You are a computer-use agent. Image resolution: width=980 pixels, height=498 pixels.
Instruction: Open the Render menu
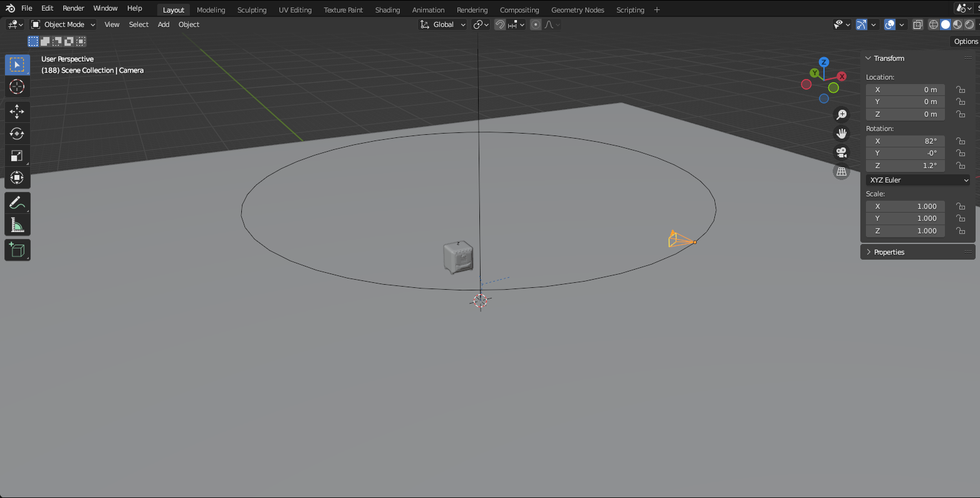point(73,8)
